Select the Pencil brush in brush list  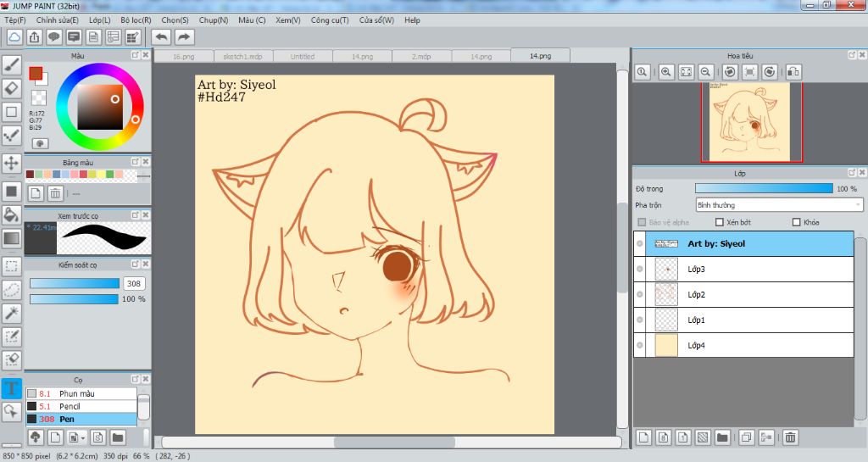pyautogui.click(x=81, y=406)
